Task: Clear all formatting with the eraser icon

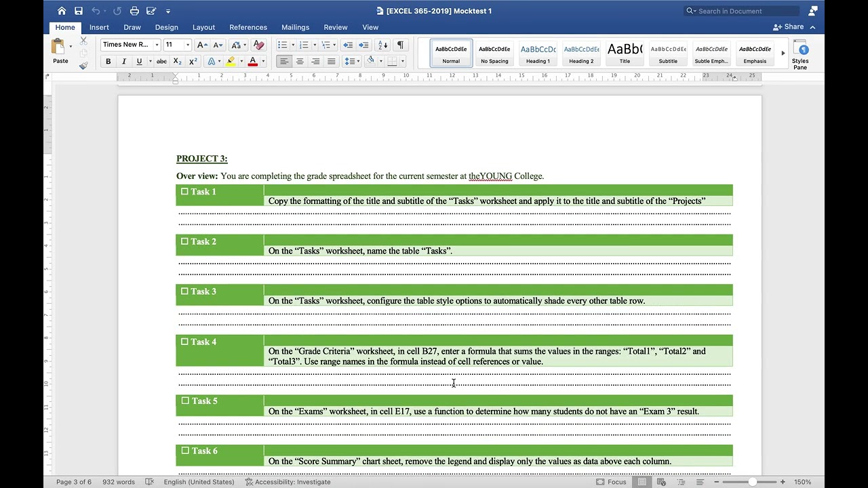Action: click(x=258, y=45)
